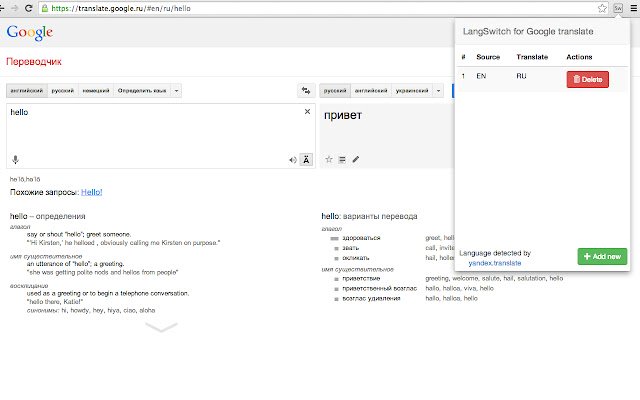
Task: Bookmark the page with the star icon
Action: (x=602, y=8)
